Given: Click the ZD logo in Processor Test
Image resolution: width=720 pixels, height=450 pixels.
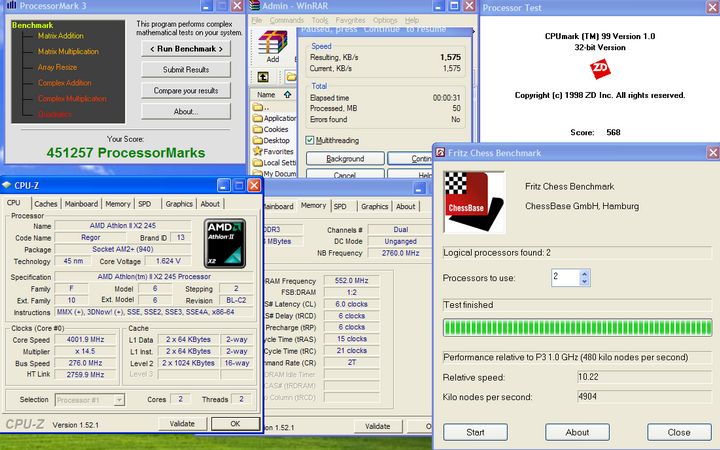Looking at the screenshot, I should pyautogui.click(x=600, y=69).
